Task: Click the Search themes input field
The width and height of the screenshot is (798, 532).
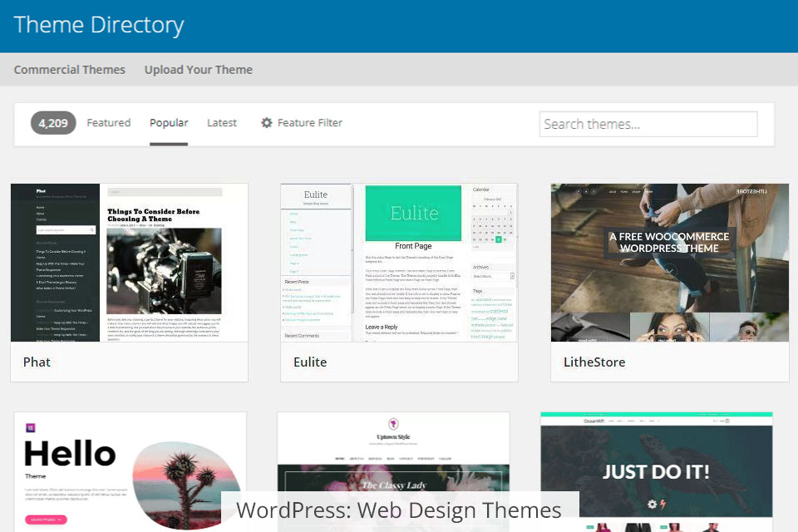Action: coord(648,124)
